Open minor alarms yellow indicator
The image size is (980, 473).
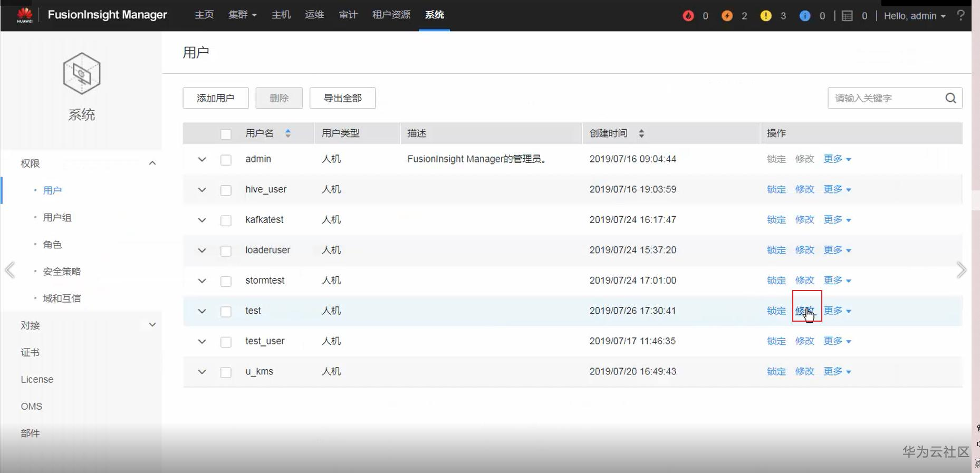tap(766, 16)
